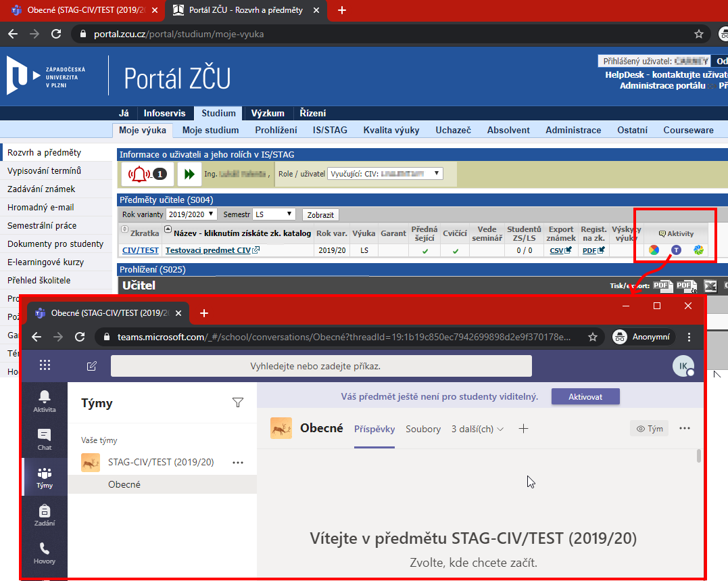Open the Moje studium sub-tab
Viewport: 728px width, 581px height.
pyautogui.click(x=210, y=130)
